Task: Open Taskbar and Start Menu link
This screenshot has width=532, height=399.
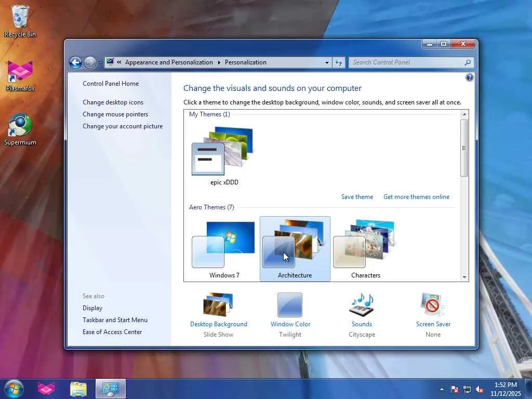Action: [x=115, y=320]
